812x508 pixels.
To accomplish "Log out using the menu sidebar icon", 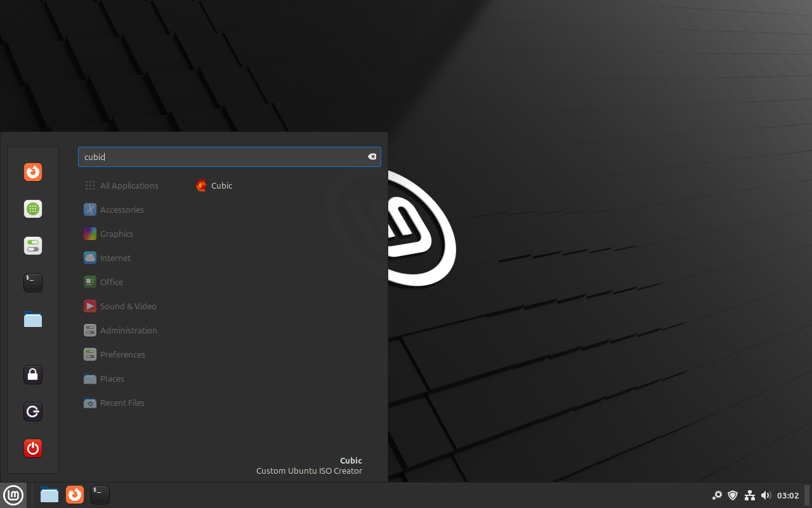I will 33,411.
